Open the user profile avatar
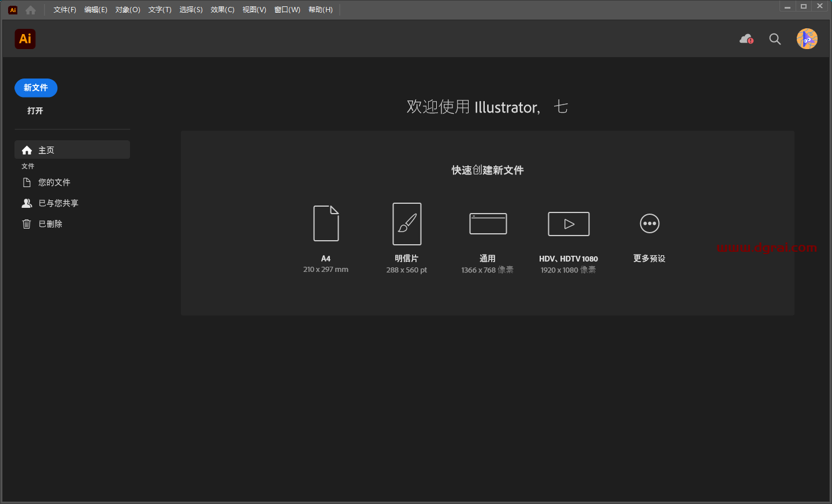Screen dimensions: 832x504 click(x=807, y=39)
